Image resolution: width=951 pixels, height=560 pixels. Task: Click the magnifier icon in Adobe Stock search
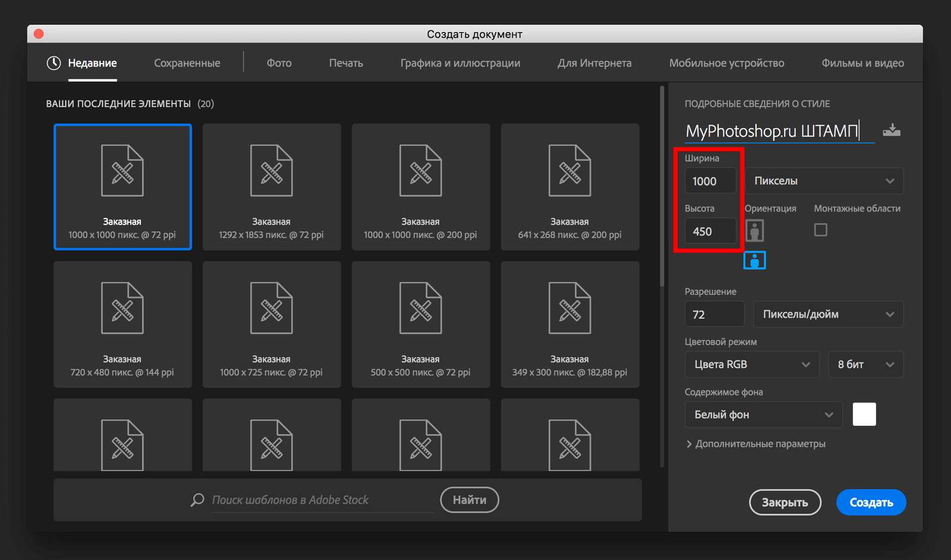coord(197,500)
